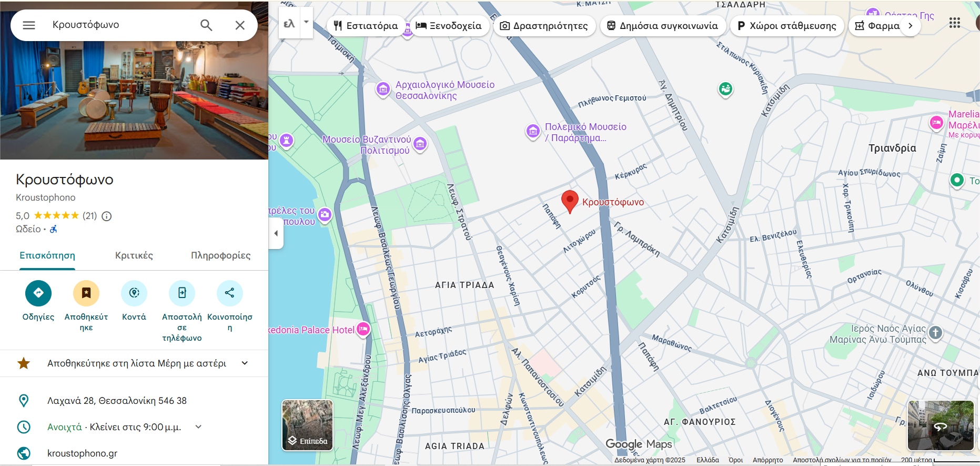The image size is (980, 466).
Task: Switch to the Κριτικές tab
Action: point(134,256)
